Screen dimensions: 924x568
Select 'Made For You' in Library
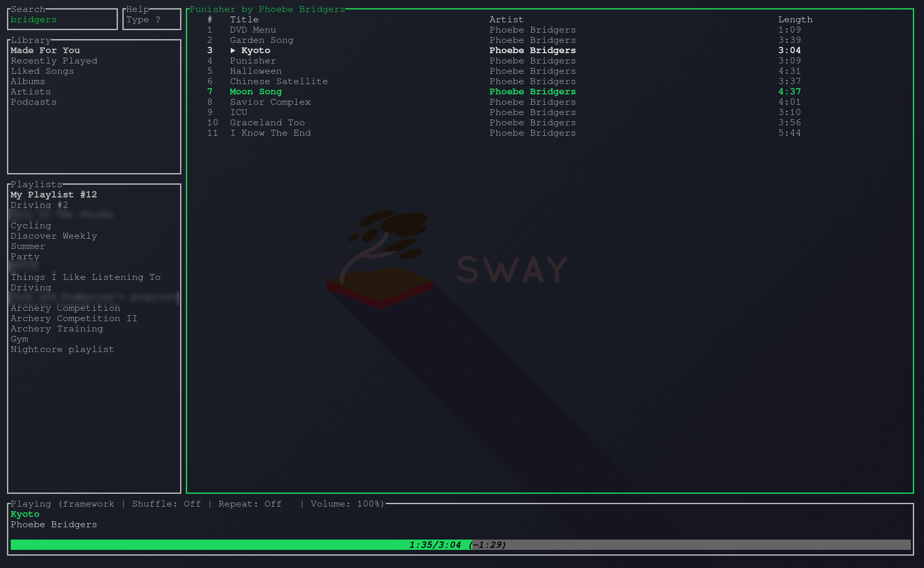click(x=45, y=50)
